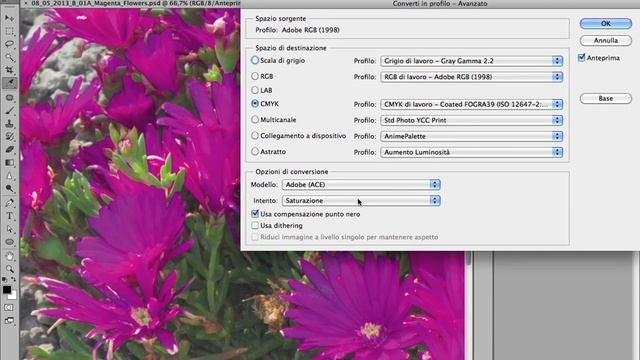Select the Magic Wand tool
Image resolution: width=640 pixels, height=360 pixels.
[x=9, y=57]
